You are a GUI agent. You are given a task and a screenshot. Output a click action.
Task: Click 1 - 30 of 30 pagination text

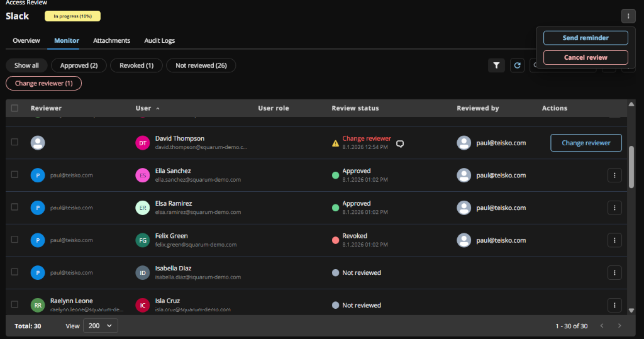pyautogui.click(x=571, y=326)
